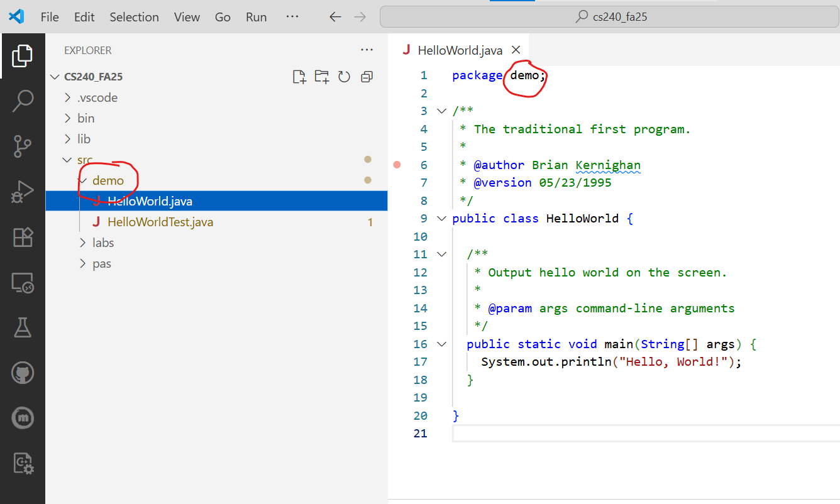This screenshot has width=840, height=504.
Task: Click the cs240_fa25 command center search box
Action: [610, 17]
